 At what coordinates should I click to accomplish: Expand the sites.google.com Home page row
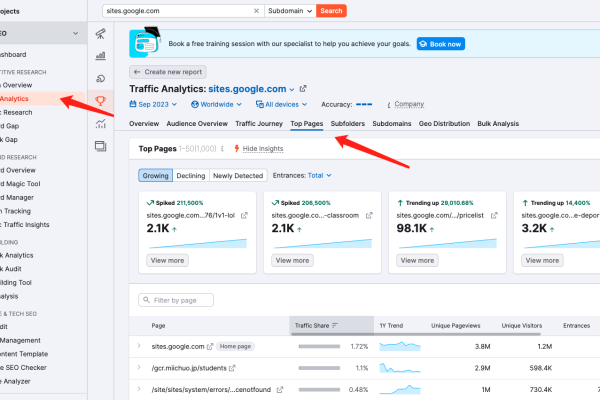tap(139, 346)
